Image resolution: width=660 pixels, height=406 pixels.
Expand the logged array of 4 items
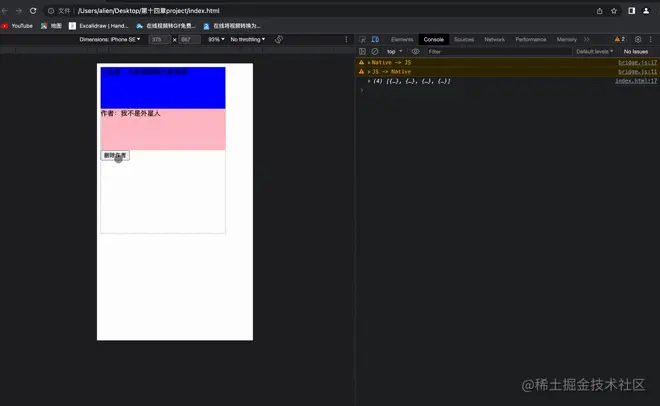pos(369,81)
